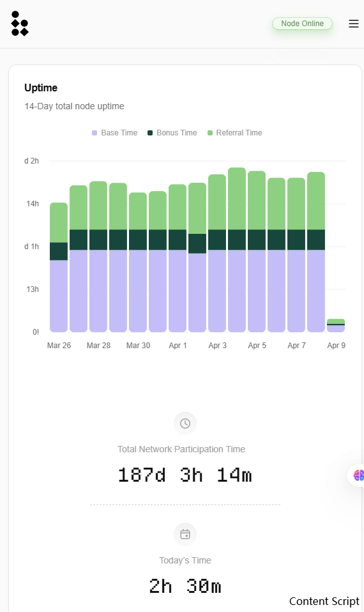Click the app logo in the header
Screen dimensions: 364x612
pos(20,24)
